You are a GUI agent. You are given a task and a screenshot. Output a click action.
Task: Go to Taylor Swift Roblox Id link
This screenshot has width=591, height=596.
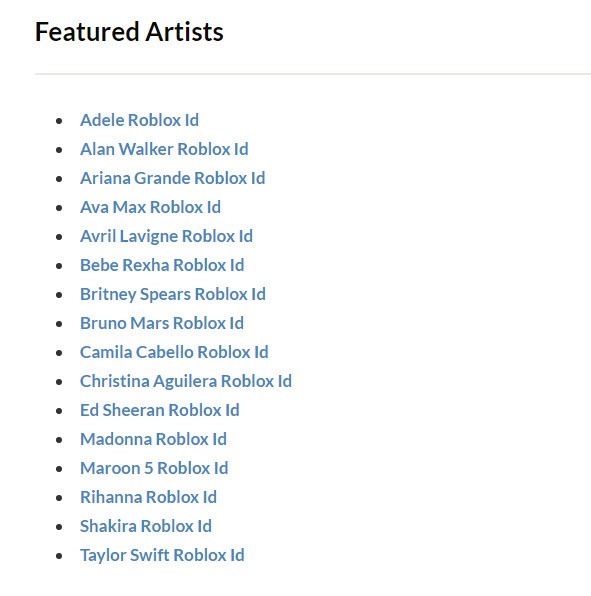pos(162,555)
